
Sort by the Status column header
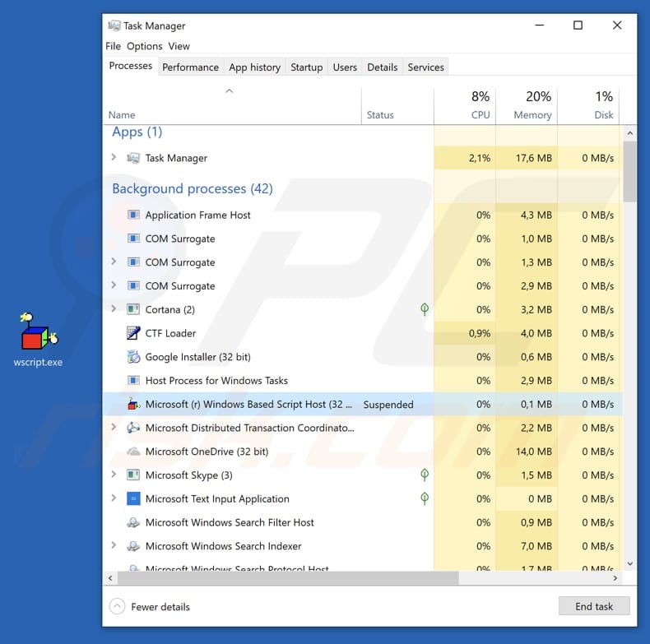click(x=397, y=105)
